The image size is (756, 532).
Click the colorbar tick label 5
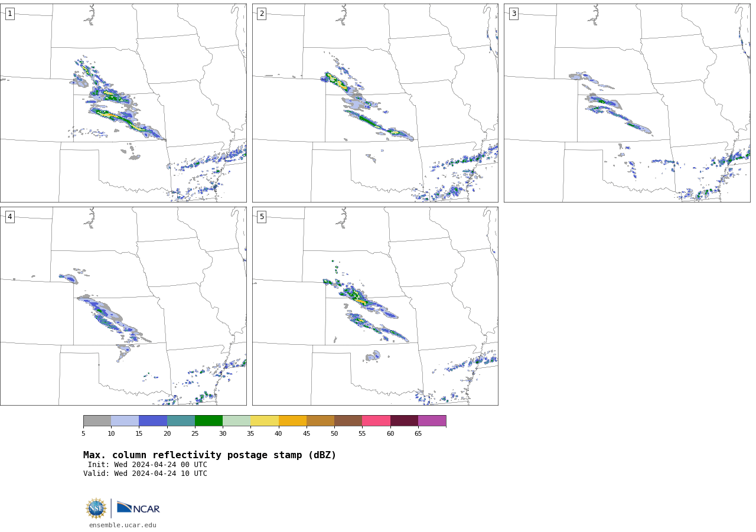click(83, 433)
